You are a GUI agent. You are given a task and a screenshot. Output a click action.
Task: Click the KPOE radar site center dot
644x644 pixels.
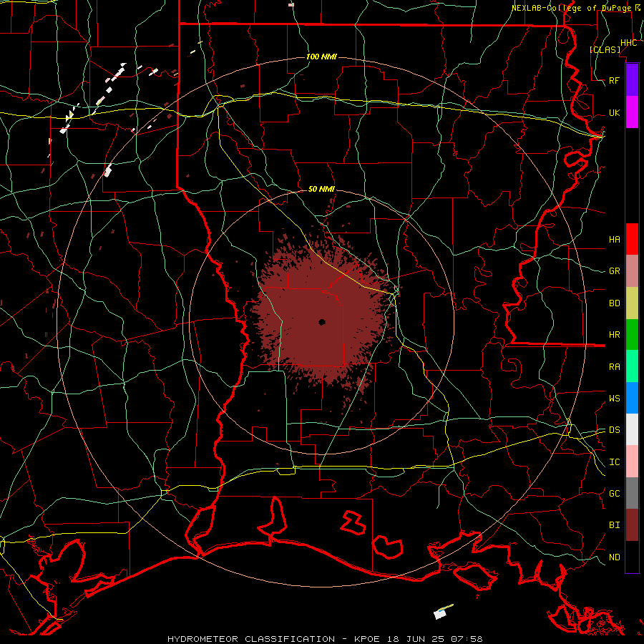(x=322, y=323)
